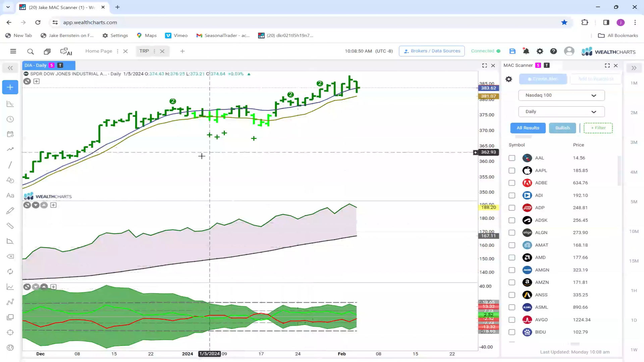The height and width of the screenshot is (362, 644).
Task: Reload the page in browser
Action: click(x=38, y=22)
